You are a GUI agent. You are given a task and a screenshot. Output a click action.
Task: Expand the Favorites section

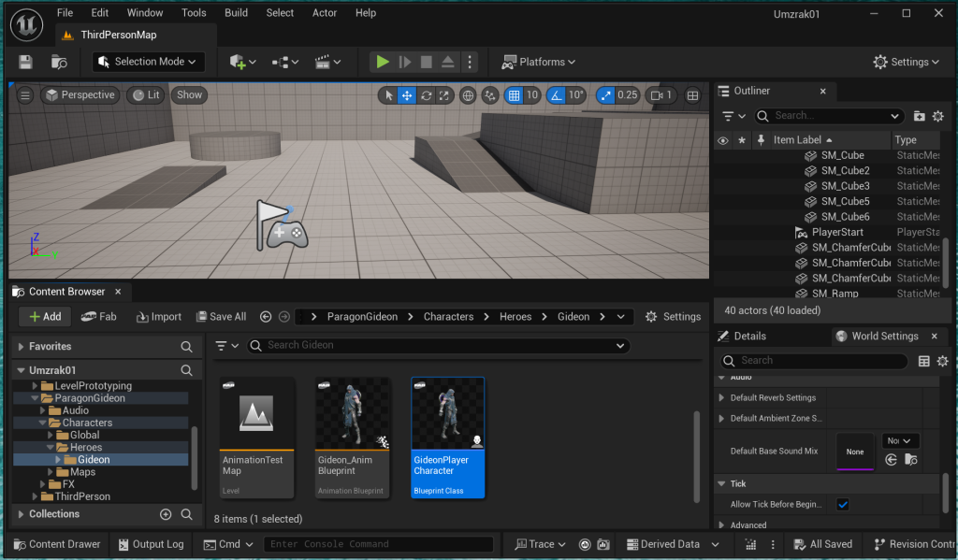pos(21,347)
